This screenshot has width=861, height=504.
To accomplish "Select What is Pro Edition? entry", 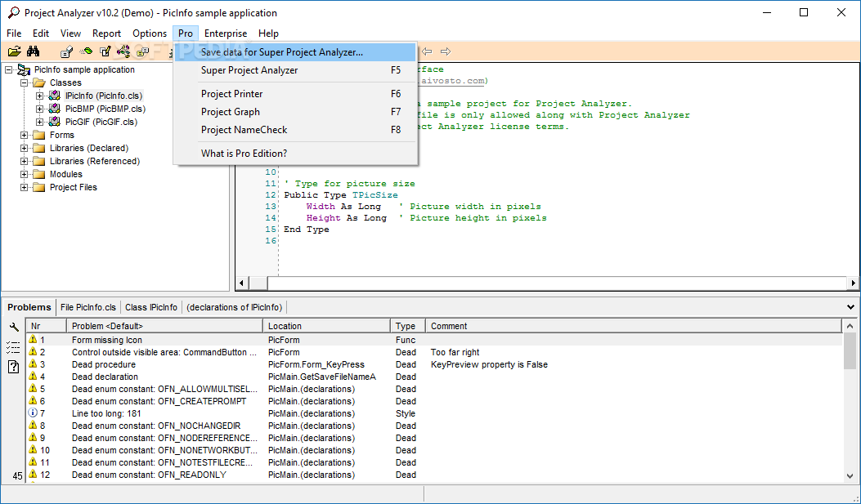I will click(x=295, y=154).
